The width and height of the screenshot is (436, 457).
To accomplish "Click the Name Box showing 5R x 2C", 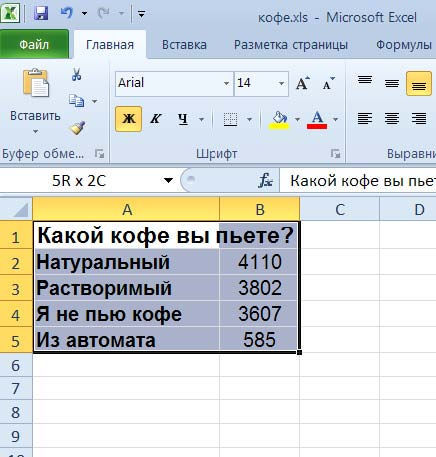I will coord(79,181).
